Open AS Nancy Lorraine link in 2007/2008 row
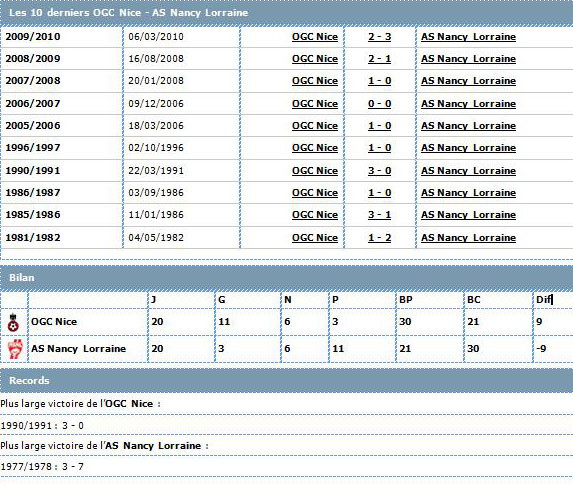 [x=468, y=81]
